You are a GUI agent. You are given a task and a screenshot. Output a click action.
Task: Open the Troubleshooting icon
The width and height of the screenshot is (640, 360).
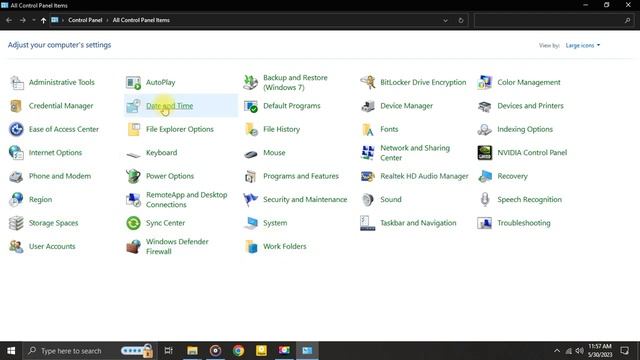485,223
